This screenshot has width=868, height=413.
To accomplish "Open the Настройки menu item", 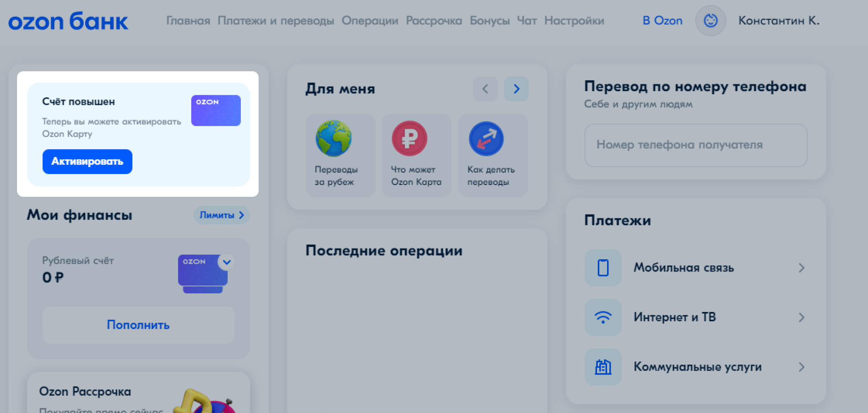I will tap(574, 21).
